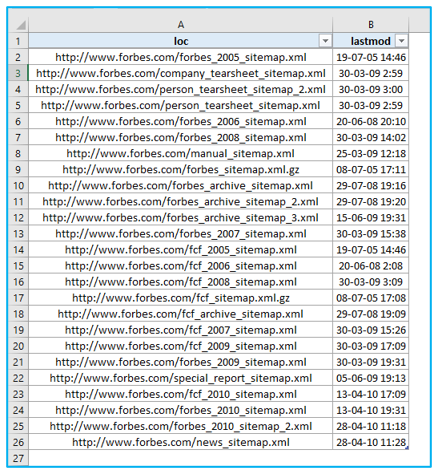Viewport: 440px width, 476px height.
Task: Select cell with forbes_2009_sitemap.xml URL
Action: [x=181, y=362]
